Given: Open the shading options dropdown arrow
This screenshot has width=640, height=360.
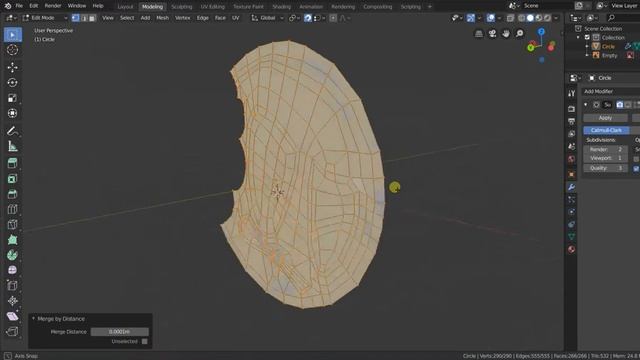Looking at the screenshot, I should click(556, 18).
